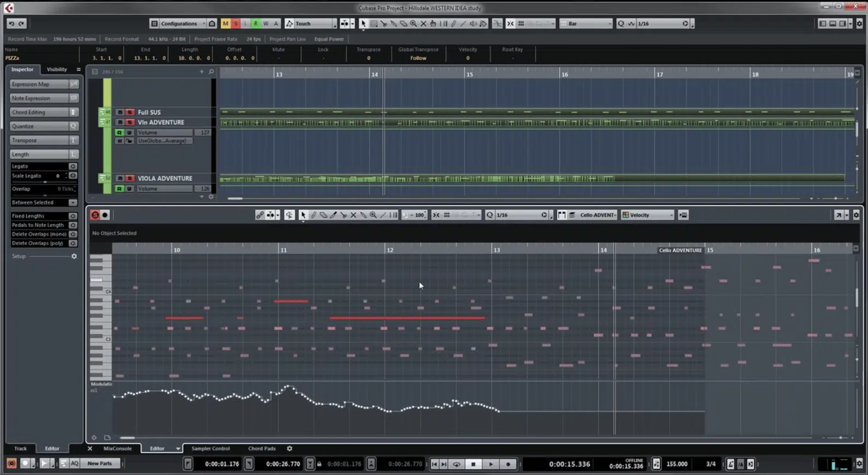Screen dimensions: 868x475
Task: Select the Zoom magnifier tool in main toolbar
Action: pos(413,23)
